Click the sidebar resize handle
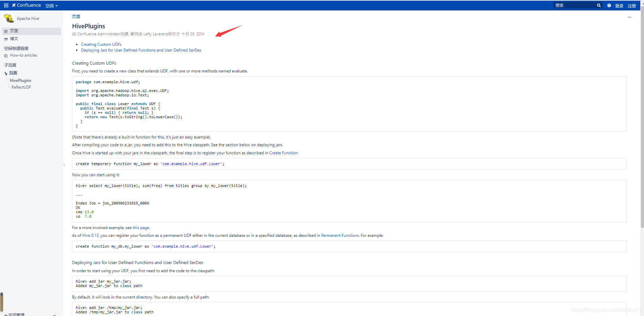 (64, 165)
